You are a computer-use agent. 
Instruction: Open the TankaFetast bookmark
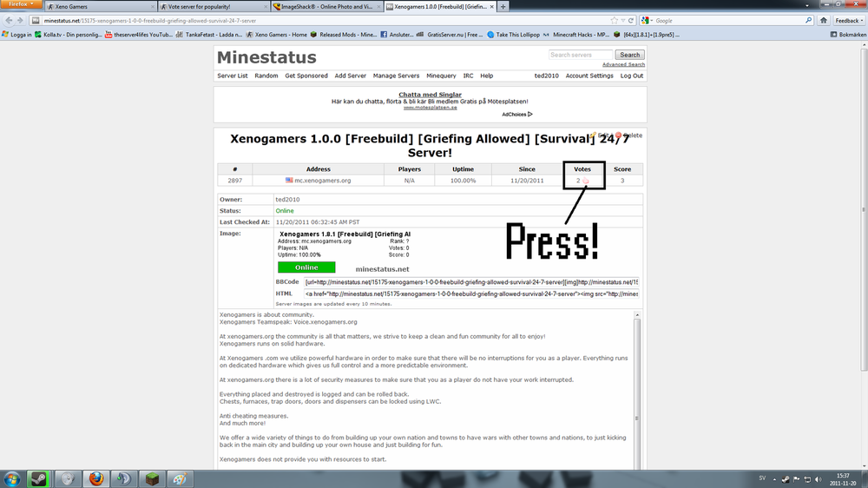(208, 35)
